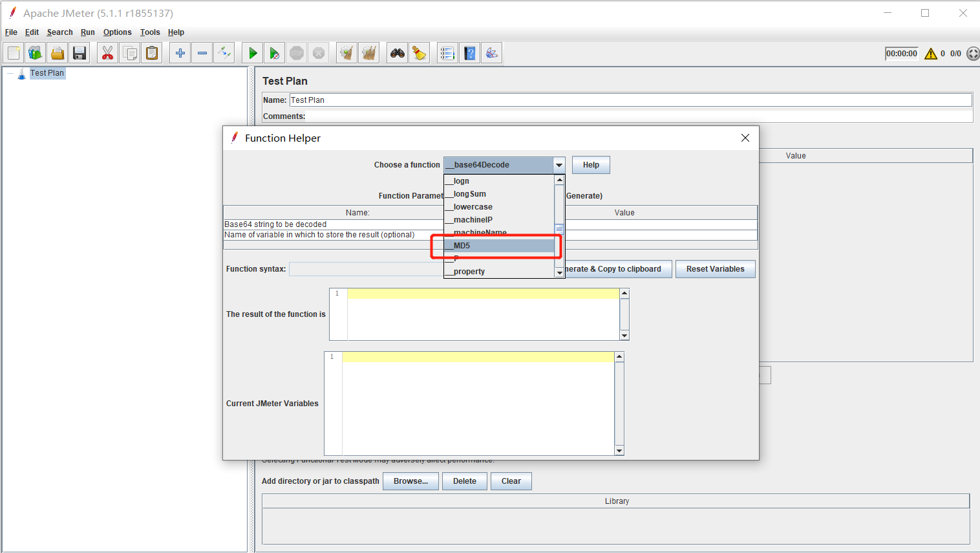Start test with no pauses icon
980x553 pixels.
[275, 53]
